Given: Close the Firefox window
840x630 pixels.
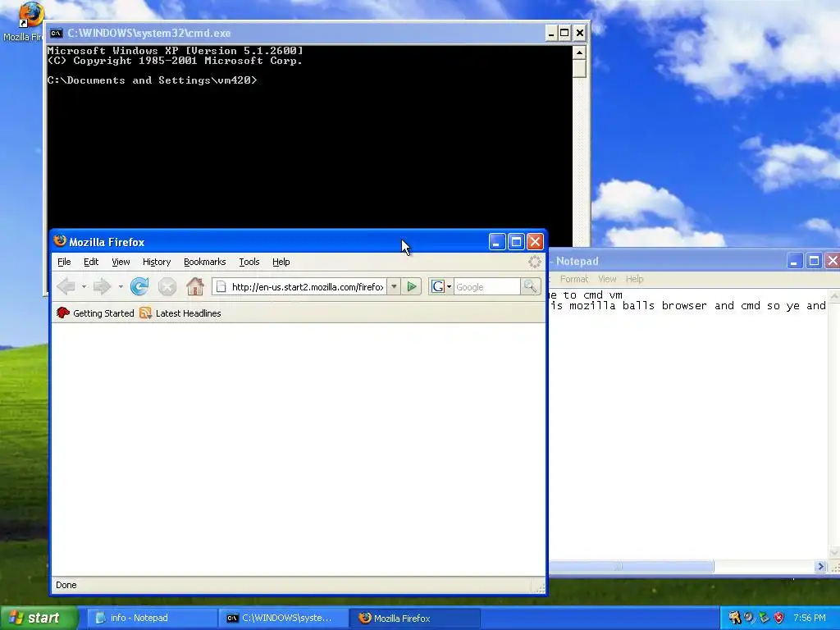Looking at the screenshot, I should 535,242.
